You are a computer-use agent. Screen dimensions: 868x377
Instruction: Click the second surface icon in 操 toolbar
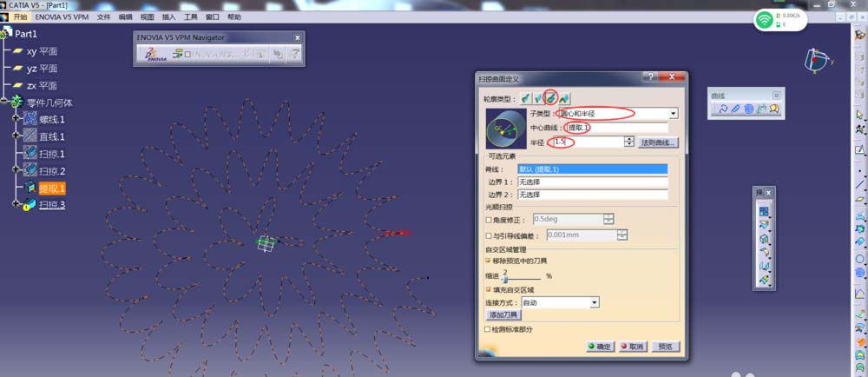pos(764,225)
